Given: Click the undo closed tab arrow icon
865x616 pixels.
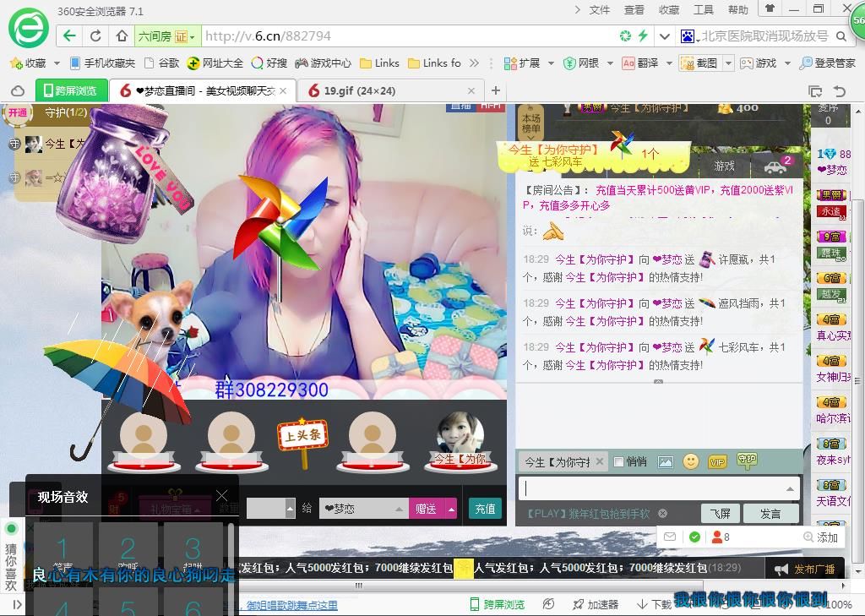Looking at the screenshot, I should pos(840,91).
